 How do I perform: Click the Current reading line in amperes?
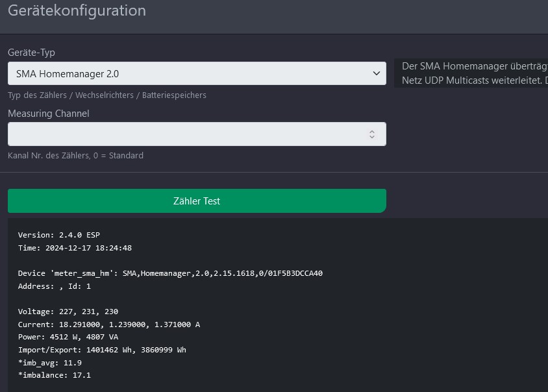coord(108,325)
